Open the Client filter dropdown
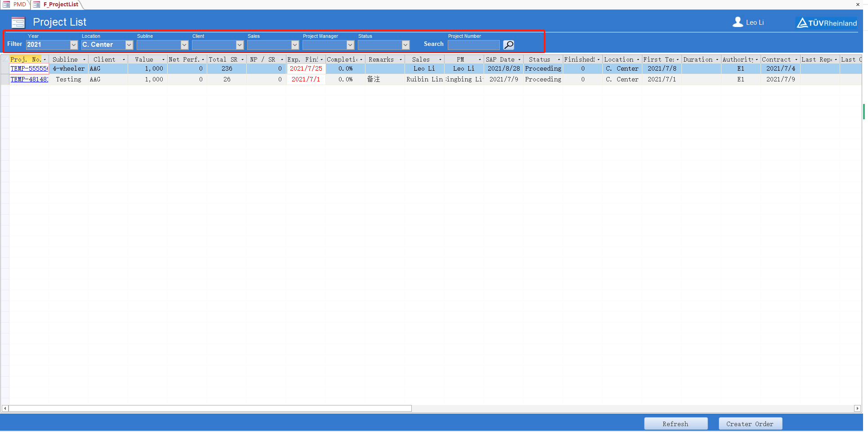Screen dimensions: 868x432 tap(240, 45)
